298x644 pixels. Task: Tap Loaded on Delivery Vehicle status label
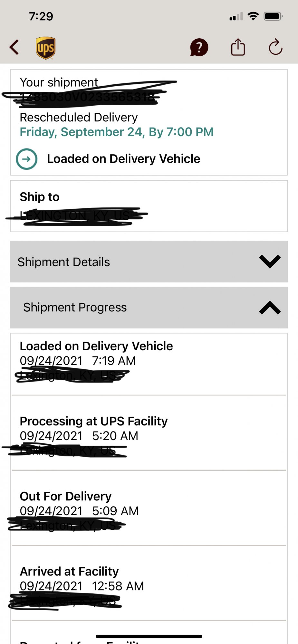coord(124,159)
